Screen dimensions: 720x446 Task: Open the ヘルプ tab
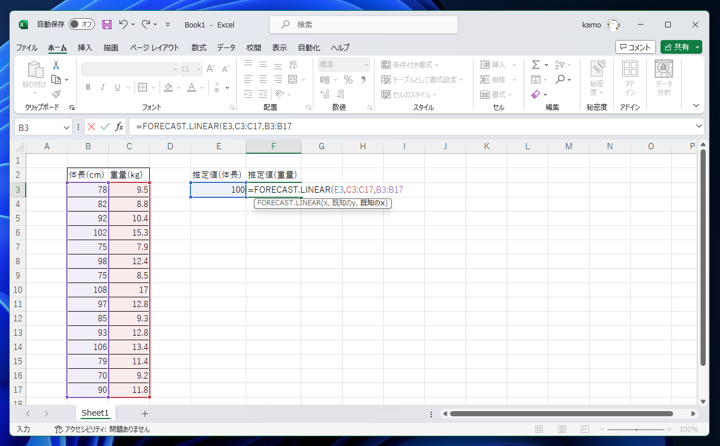tap(340, 48)
